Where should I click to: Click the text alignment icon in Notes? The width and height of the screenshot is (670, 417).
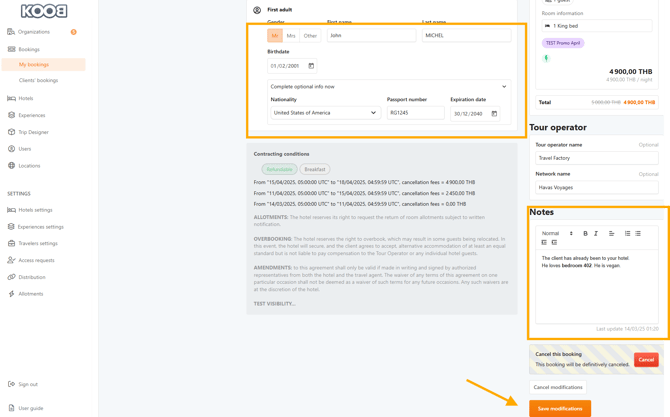(x=611, y=233)
